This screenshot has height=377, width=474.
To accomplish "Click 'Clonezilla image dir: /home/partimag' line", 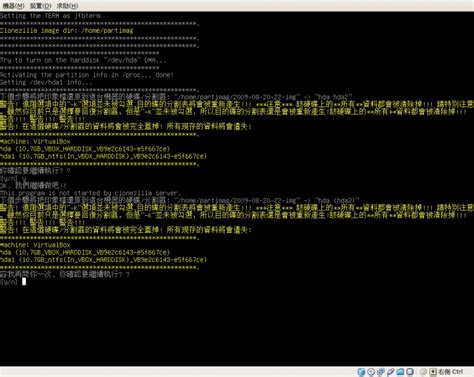I will click(67, 30).
